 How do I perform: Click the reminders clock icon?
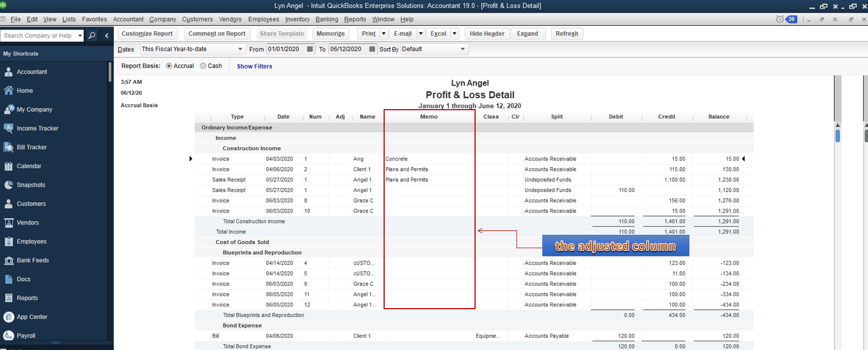tap(779, 19)
